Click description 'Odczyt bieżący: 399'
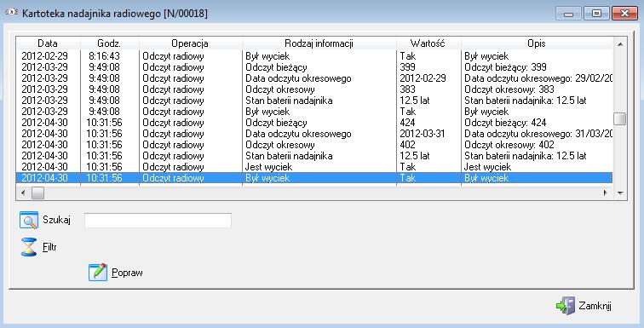 (505, 67)
